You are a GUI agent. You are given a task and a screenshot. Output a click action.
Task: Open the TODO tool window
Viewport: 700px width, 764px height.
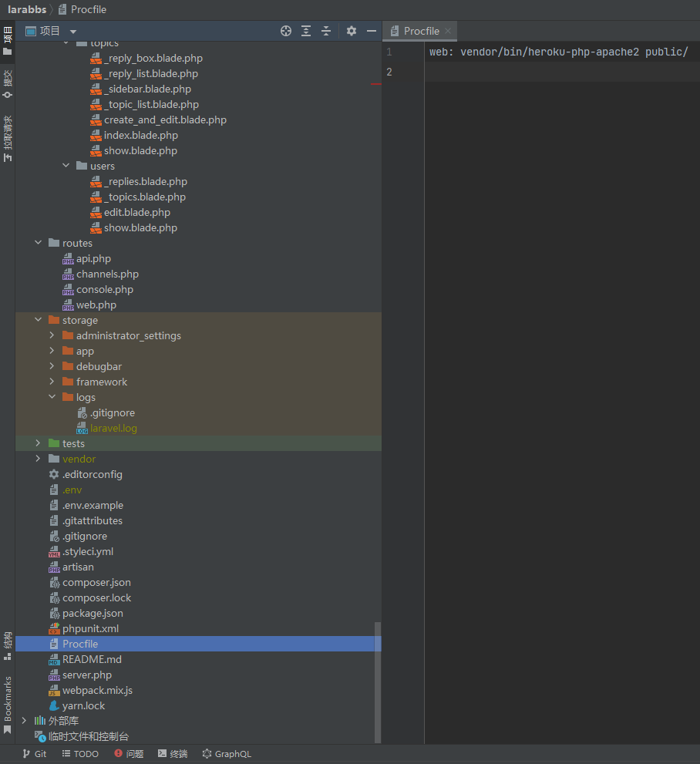coord(80,754)
